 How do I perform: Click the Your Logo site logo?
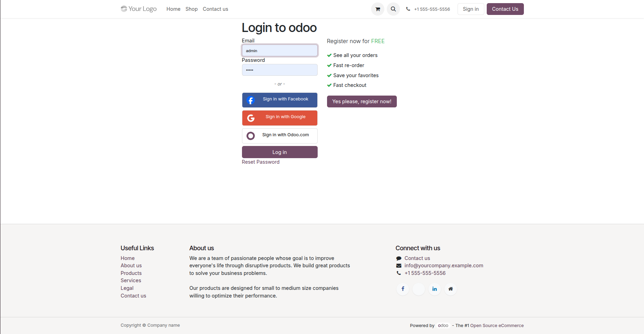[139, 9]
